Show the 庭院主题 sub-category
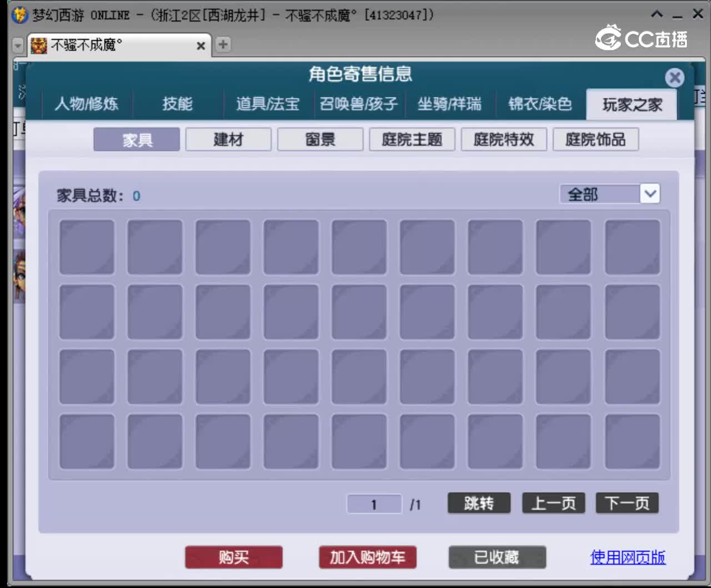This screenshot has height=588, width=711. point(412,139)
